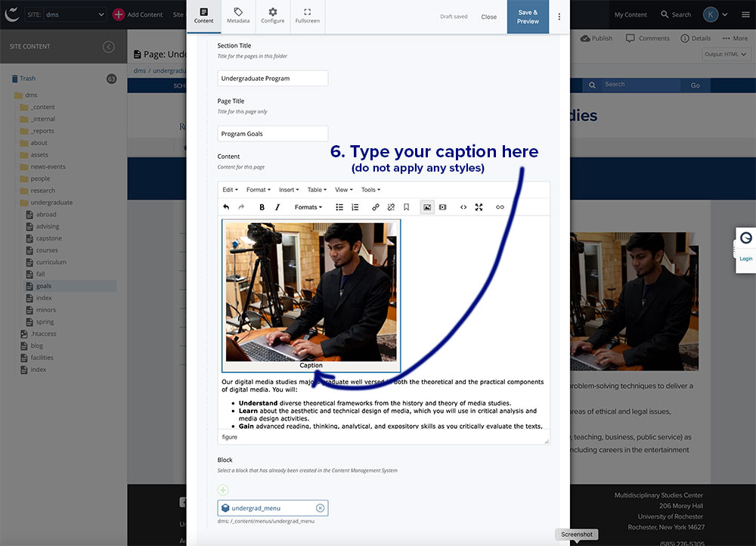Open the Configure tab
The image size is (756, 546).
[x=272, y=16]
